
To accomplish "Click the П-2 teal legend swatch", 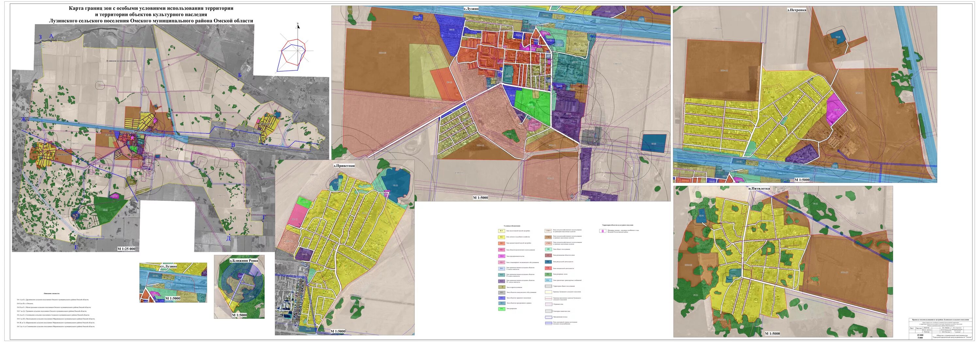I will [502, 275].
